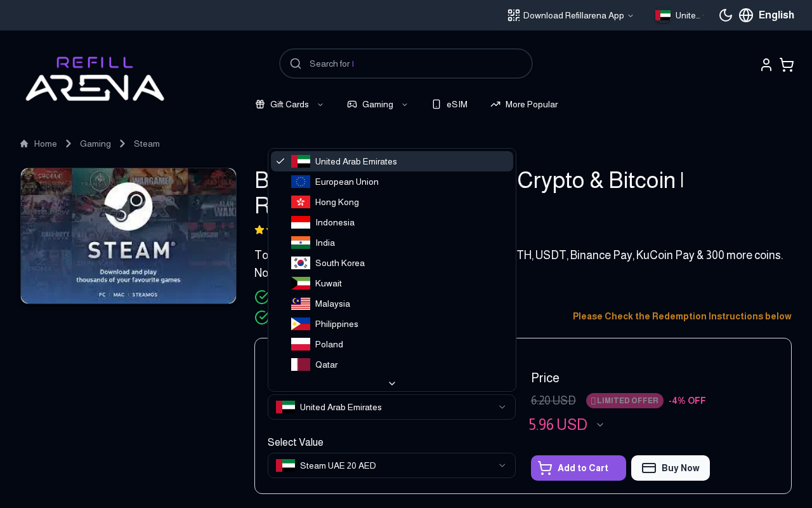Go to Home breadcrumb link
812x508 pixels.
(x=46, y=144)
